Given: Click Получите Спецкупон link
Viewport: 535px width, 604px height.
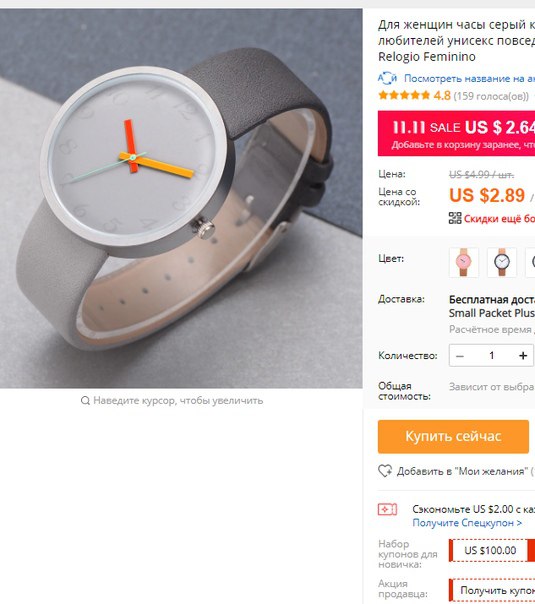Looking at the screenshot, I should [467, 523].
